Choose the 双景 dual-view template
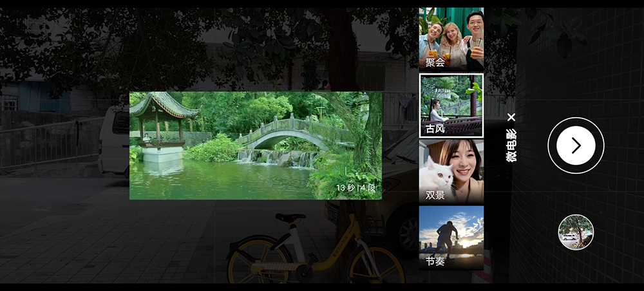This screenshot has height=291, width=644. click(451, 171)
